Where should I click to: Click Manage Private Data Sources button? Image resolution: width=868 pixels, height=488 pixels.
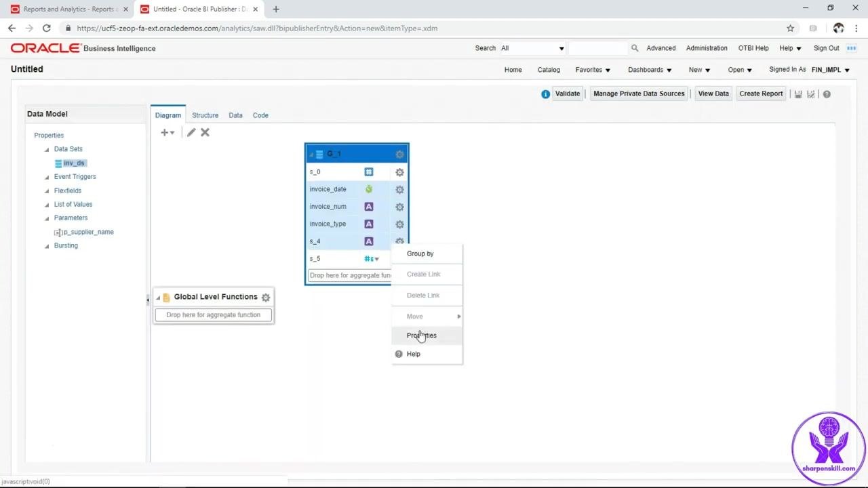(639, 94)
